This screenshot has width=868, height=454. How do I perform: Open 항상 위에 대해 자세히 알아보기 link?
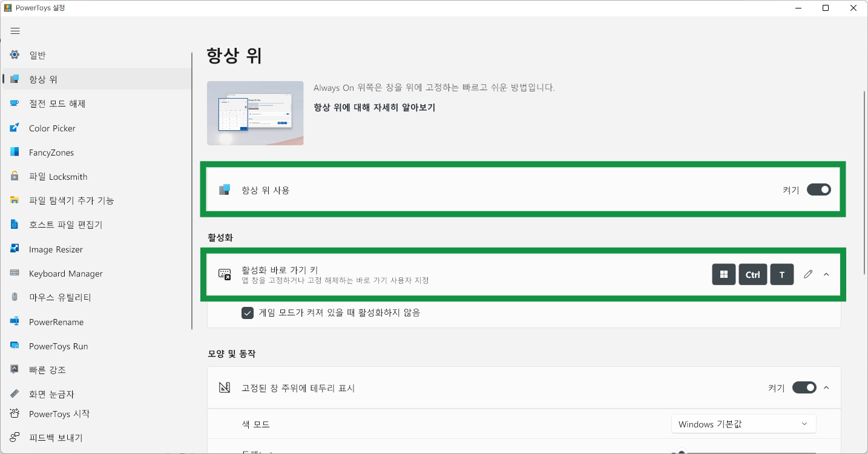pyautogui.click(x=374, y=107)
